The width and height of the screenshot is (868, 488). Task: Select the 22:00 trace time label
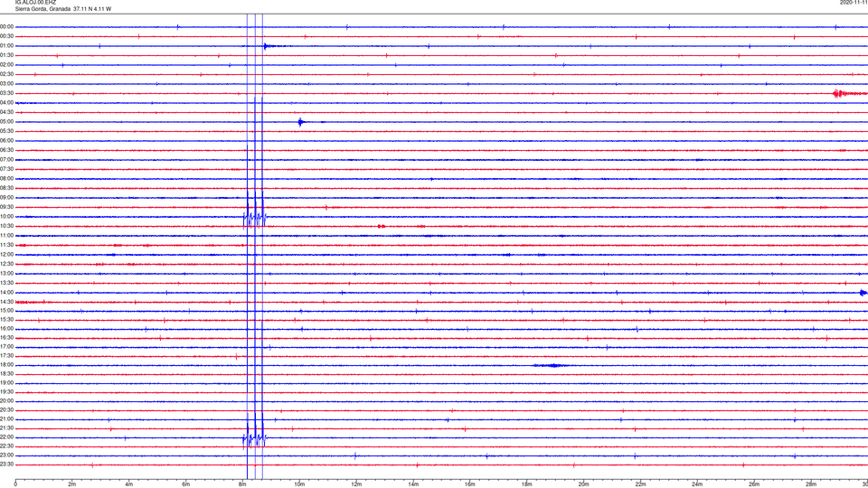[6, 437]
